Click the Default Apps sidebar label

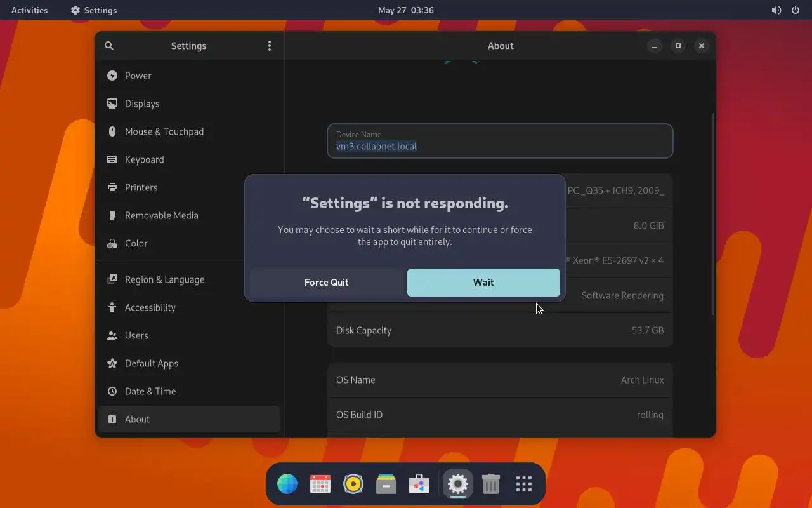(x=152, y=363)
